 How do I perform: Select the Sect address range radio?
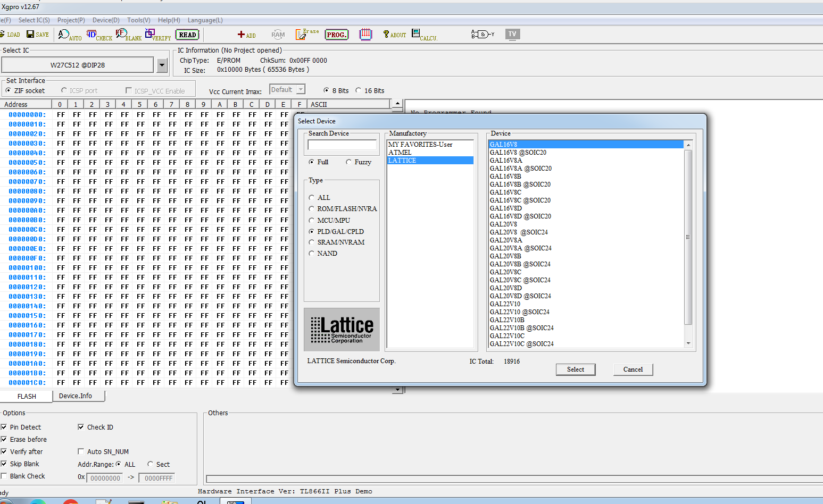[x=151, y=464]
